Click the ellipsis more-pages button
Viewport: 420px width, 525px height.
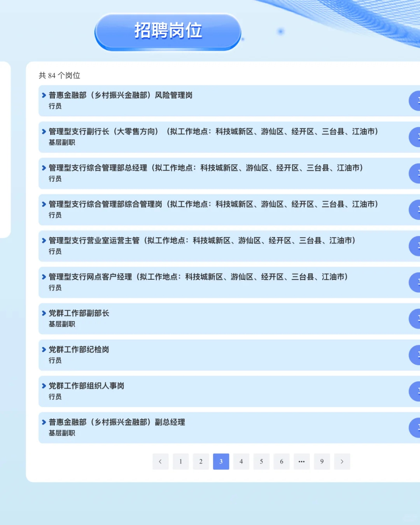click(x=302, y=462)
